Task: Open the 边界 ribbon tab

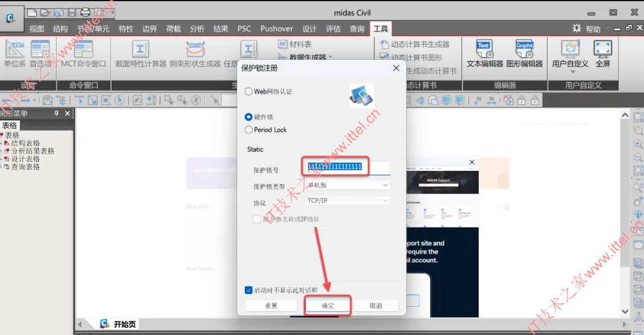Action: (x=150, y=29)
